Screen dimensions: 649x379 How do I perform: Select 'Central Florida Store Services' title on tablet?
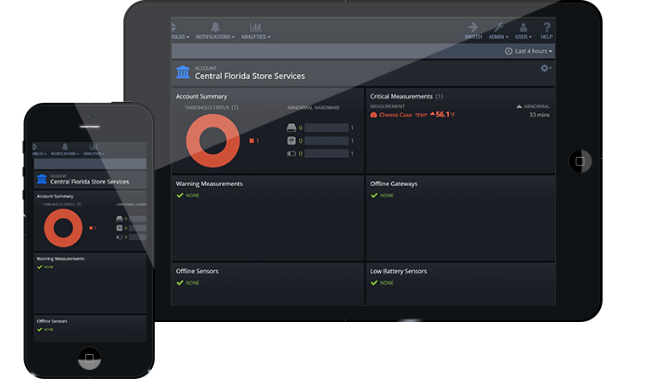(250, 76)
